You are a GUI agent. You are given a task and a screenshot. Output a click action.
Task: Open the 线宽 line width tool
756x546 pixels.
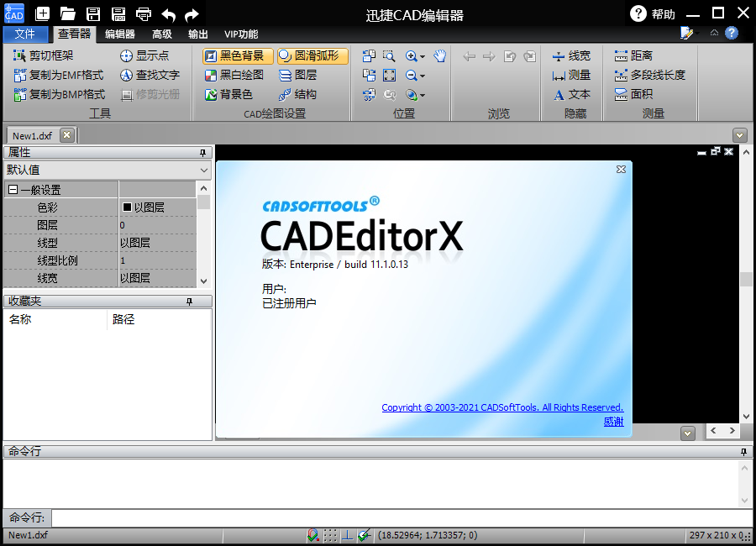click(571, 55)
